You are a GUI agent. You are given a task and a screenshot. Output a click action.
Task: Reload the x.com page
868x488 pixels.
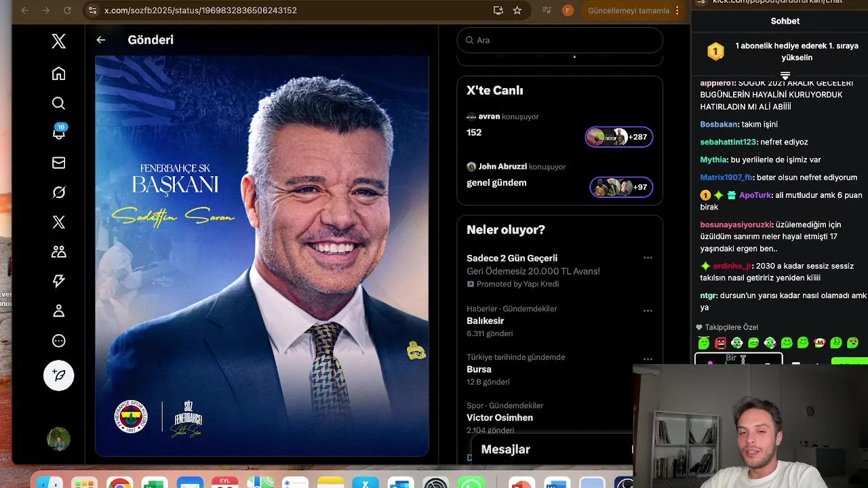(67, 10)
